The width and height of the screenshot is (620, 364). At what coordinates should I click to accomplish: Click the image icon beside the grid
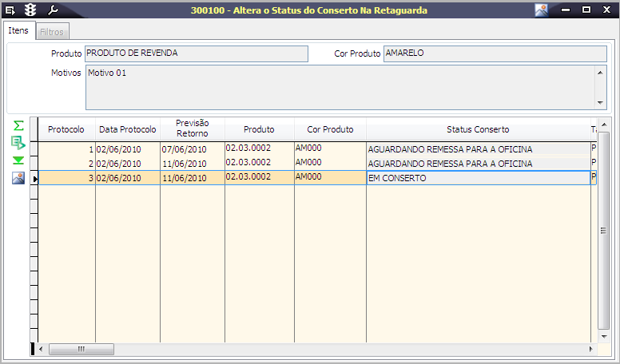point(18,178)
